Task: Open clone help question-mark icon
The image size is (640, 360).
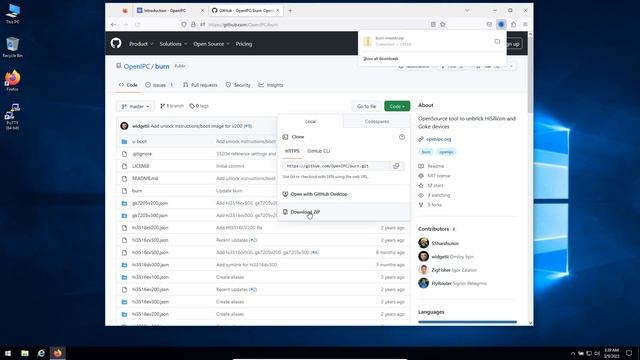Action: 402,137
